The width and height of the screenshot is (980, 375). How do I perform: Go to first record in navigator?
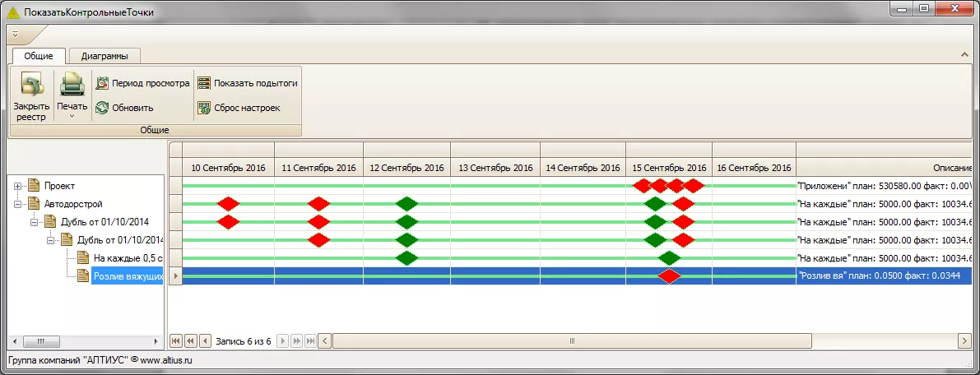point(176,340)
